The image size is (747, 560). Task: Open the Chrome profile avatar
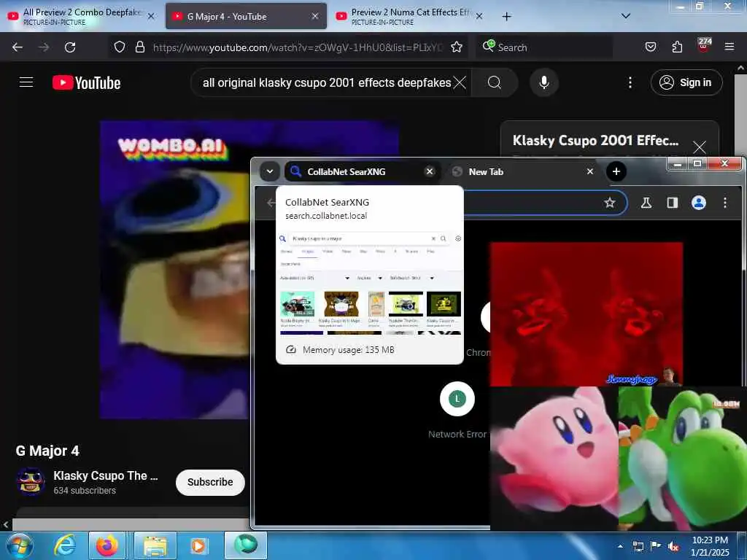click(698, 203)
